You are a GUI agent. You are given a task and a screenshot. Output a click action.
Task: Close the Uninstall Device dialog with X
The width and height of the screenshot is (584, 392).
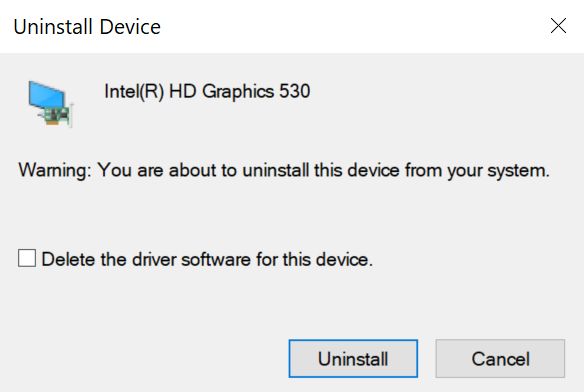(558, 26)
